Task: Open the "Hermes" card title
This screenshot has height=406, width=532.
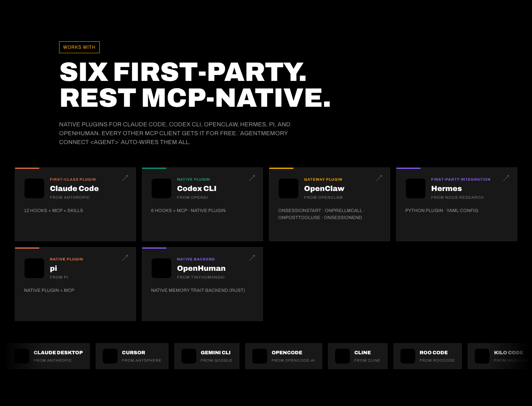Action: coord(446,188)
